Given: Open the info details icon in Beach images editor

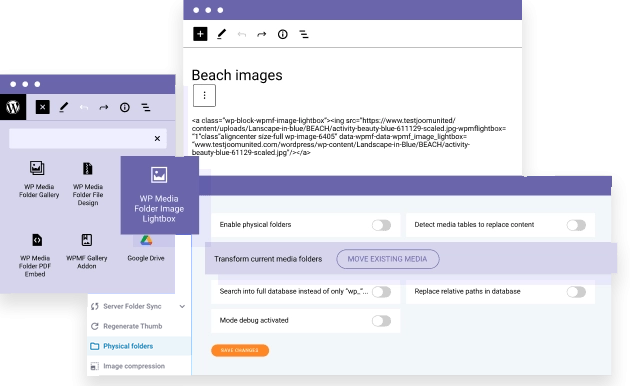Looking at the screenshot, I should (x=282, y=34).
